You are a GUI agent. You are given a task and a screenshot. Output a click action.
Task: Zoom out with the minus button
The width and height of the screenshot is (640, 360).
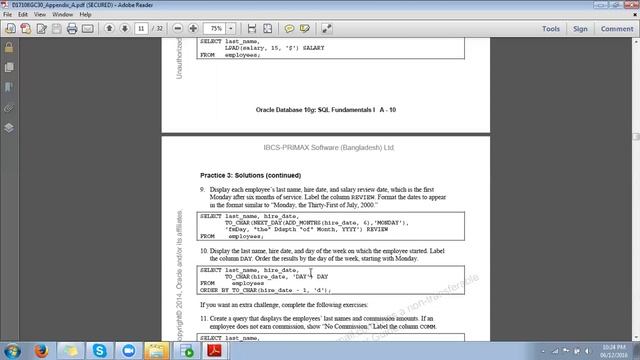click(x=178, y=29)
